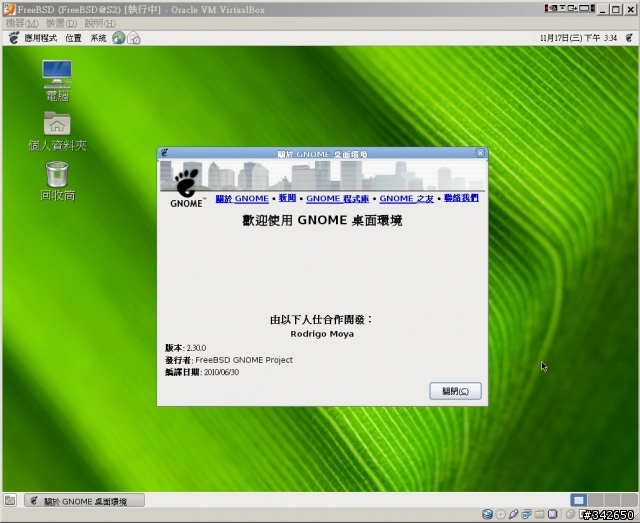
Task: Click the VirtualBox virtualization status icon
Action: [x=553, y=514]
